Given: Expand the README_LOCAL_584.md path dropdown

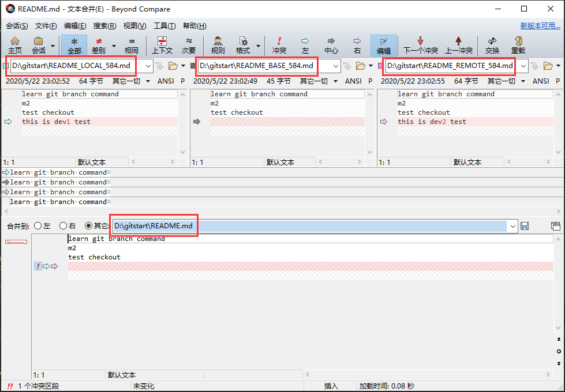Looking at the screenshot, I should [x=148, y=66].
